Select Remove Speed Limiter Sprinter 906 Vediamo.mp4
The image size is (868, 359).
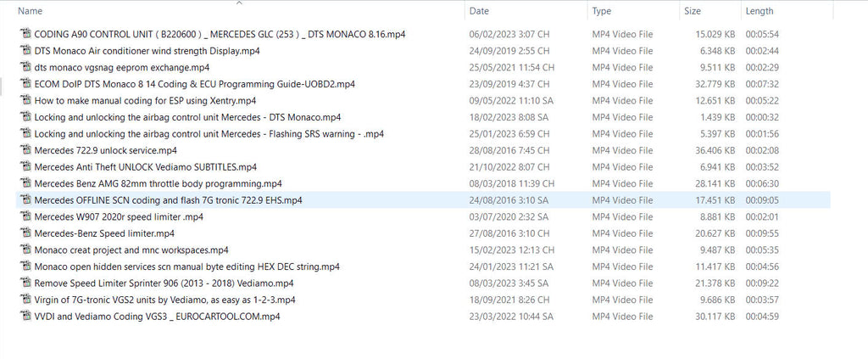(164, 283)
